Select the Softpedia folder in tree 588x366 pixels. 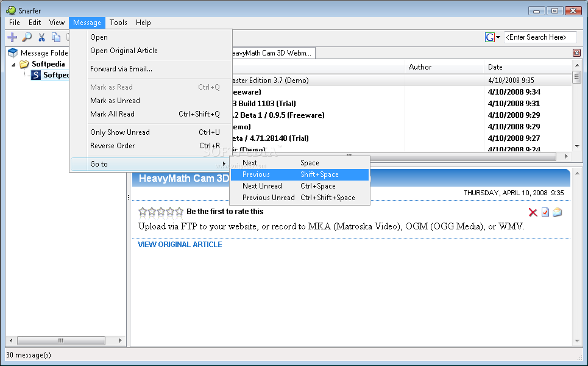coord(48,64)
